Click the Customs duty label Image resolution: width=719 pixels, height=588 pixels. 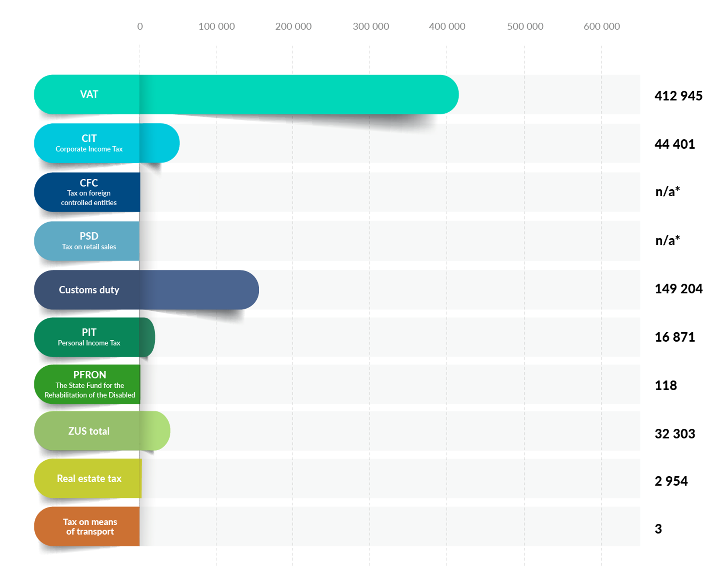coord(89,290)
